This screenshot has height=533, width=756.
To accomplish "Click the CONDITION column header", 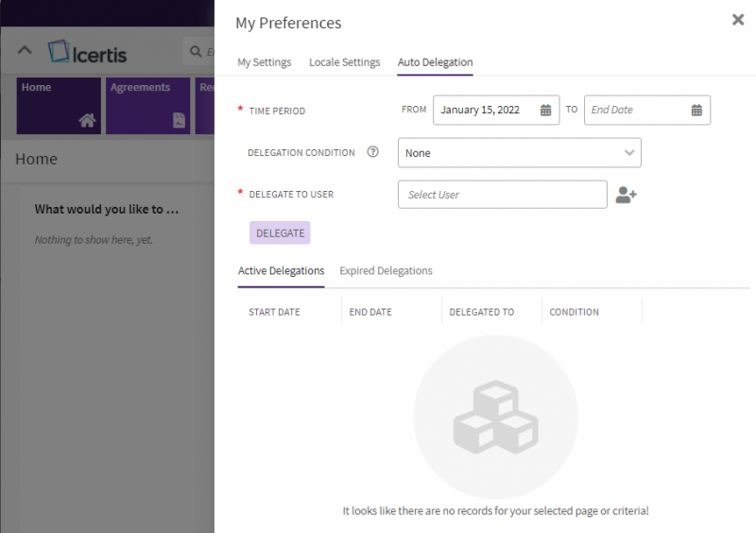I will (x=575, y=312).
